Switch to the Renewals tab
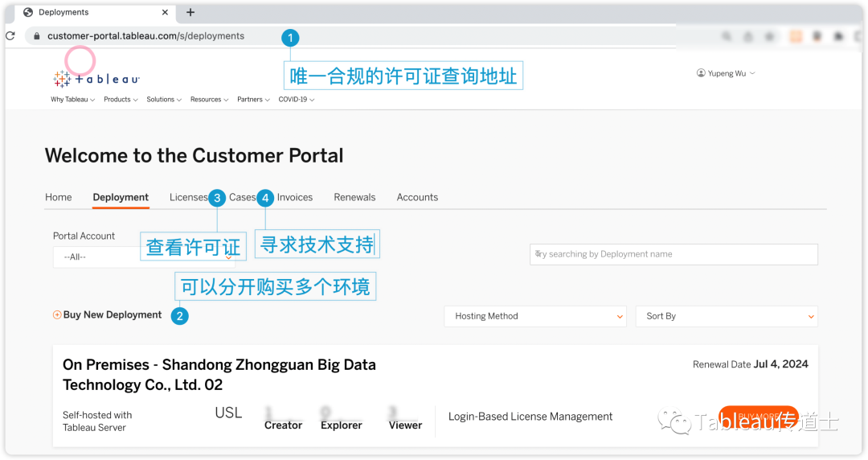The image size is (868, 460). pyautogui.click(x=355, y=197)
